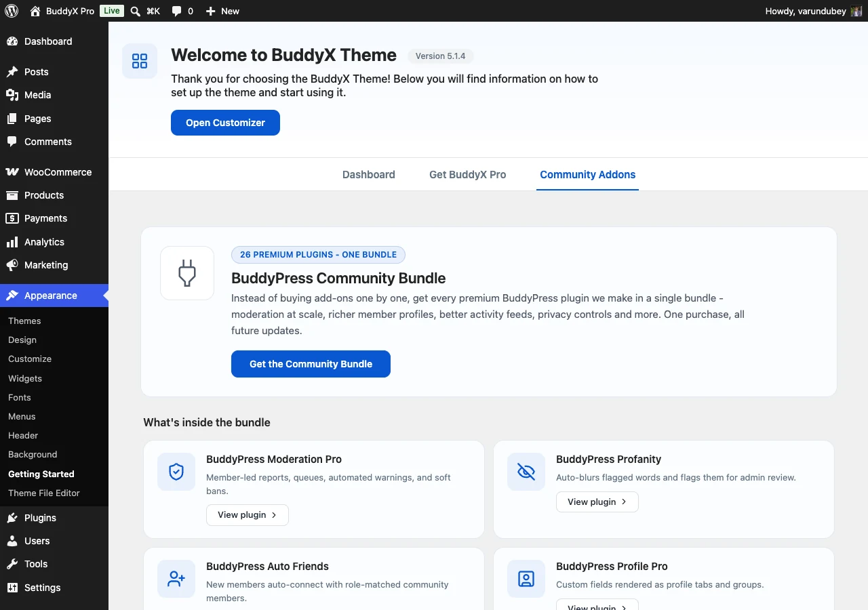This screenshot has height=610, width=868.
Task: Click View plugin under Moderation Pro
Action: coord(248,515)
